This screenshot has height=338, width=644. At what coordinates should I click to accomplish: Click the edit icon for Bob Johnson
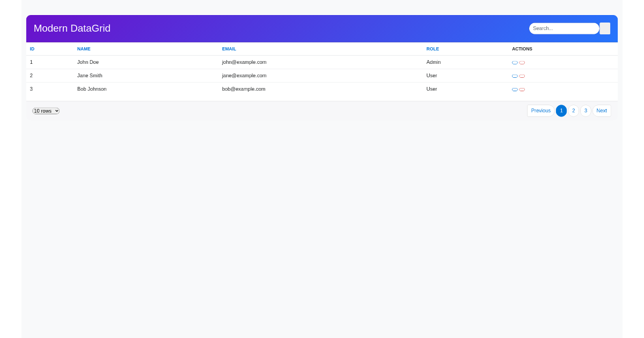point(515,89)
